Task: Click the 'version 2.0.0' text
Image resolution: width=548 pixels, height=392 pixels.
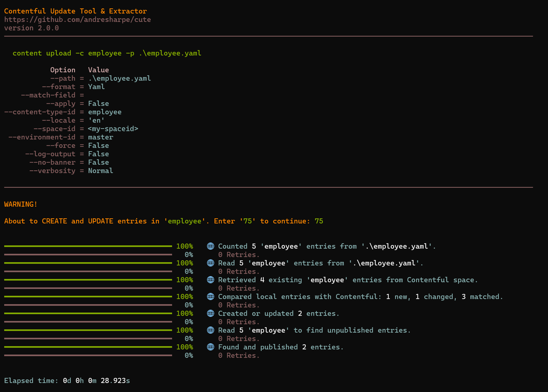Action: pyautogui.click(x=31, y=28)
